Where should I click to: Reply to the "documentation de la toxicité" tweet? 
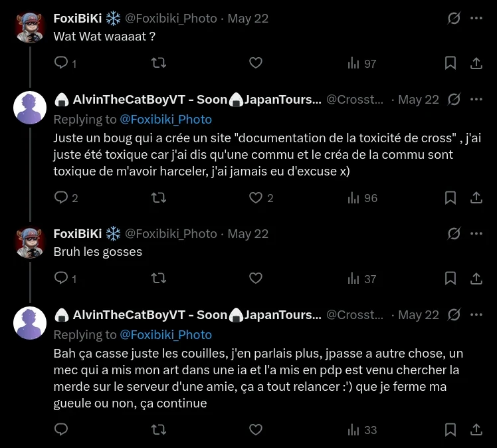(61, 197)
